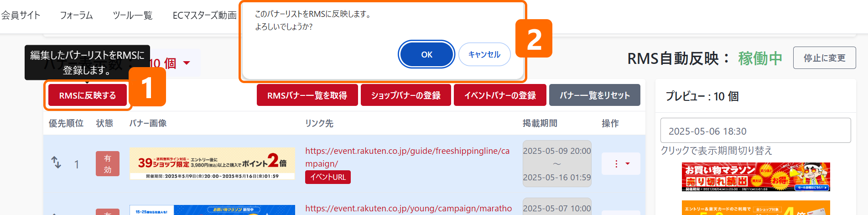Open the three-dot actions menu for banner 1
The height and width of the screenshot is (215, 868).
coord(616,164)
